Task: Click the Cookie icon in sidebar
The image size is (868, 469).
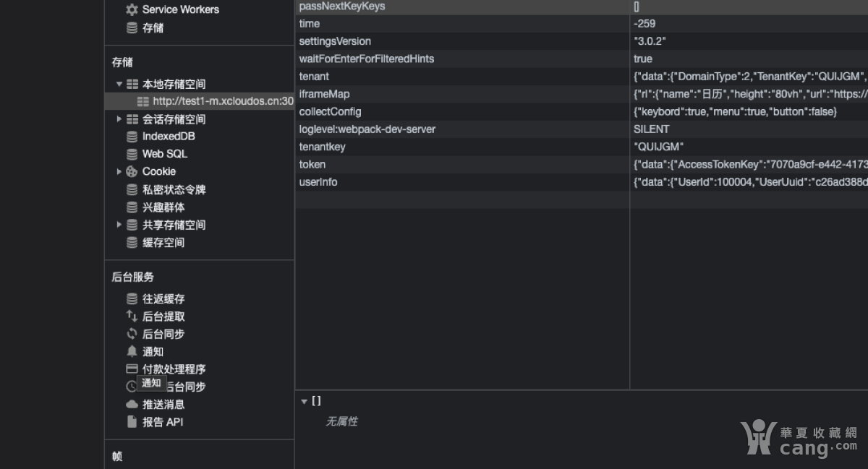Action: pos(132,172)
